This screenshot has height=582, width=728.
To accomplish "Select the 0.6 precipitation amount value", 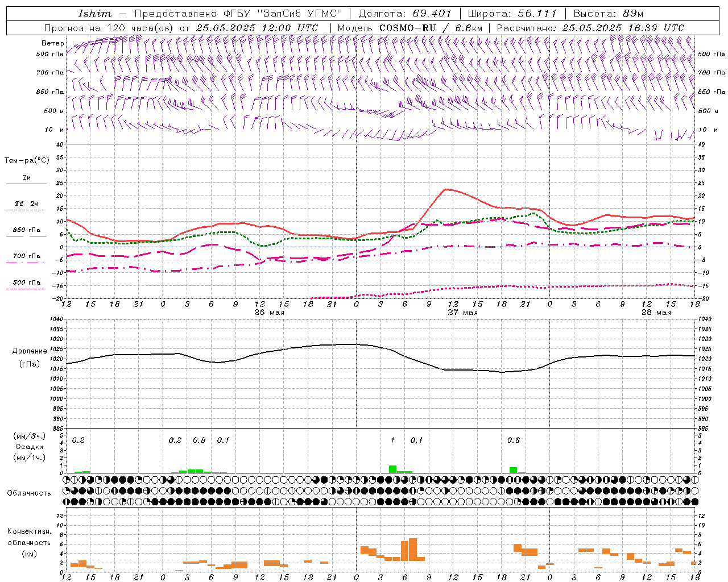I will pos(514,440).
